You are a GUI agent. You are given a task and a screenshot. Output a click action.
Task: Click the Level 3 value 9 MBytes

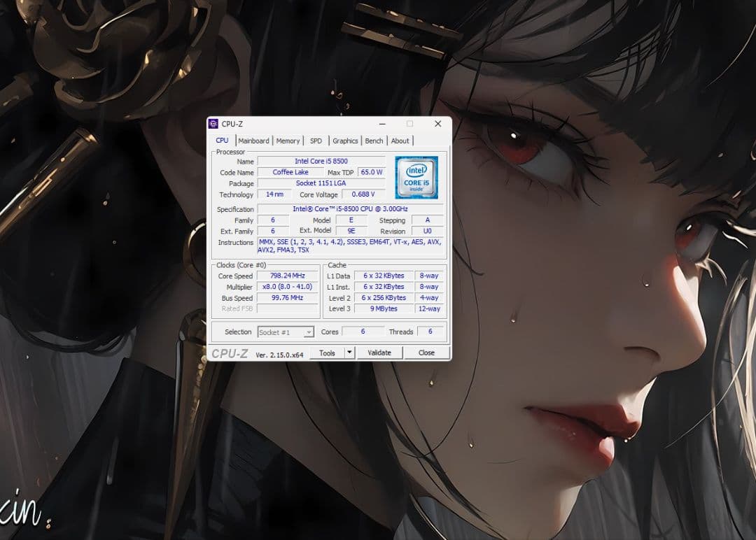click(x=384, y=308)
